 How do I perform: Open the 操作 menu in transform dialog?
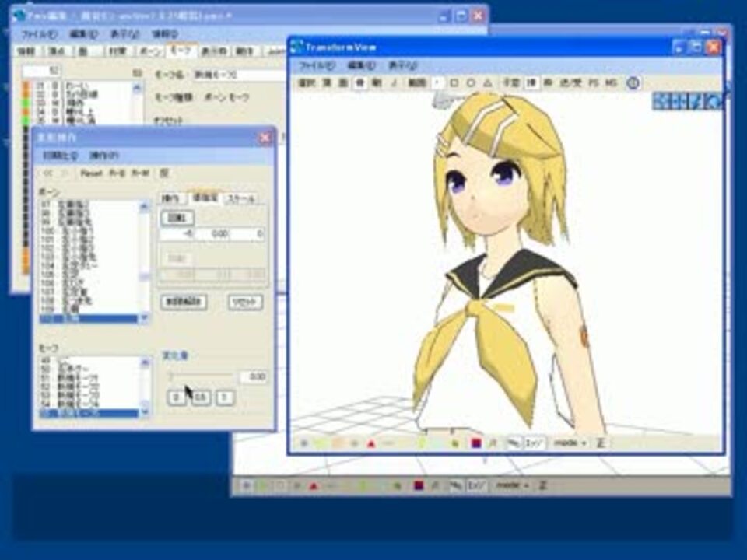click(x=103, y=156)
